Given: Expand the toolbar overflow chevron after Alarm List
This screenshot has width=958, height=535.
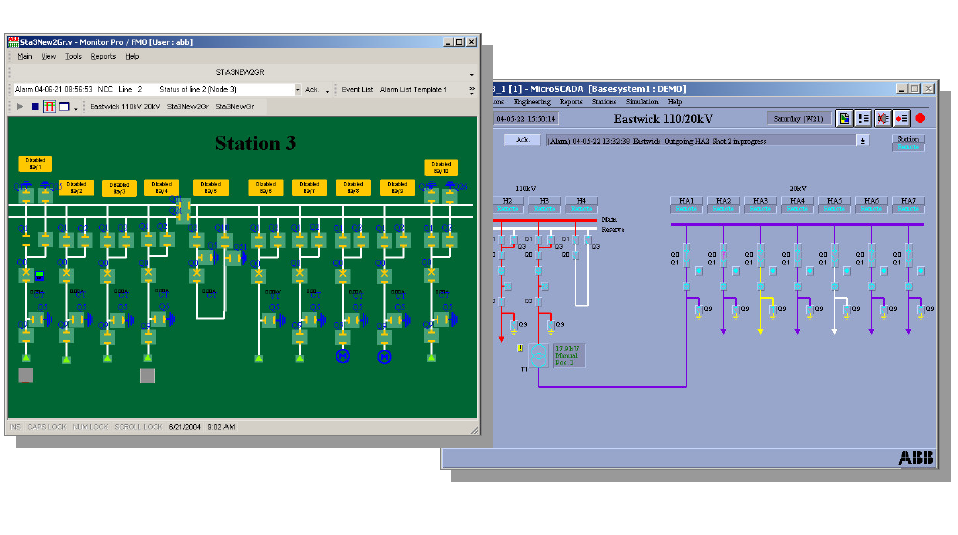Looking at the screenshot, I should click(x=472, y=89).
